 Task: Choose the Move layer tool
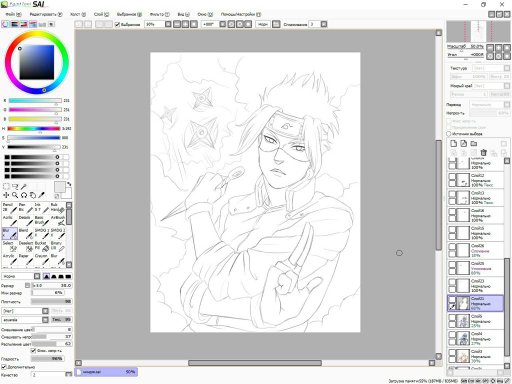click(6, 195)
